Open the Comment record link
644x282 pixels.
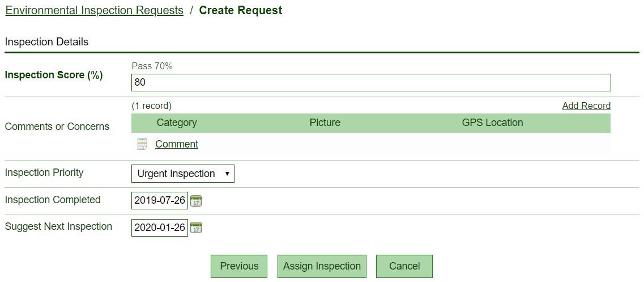(x=177, y=144)
